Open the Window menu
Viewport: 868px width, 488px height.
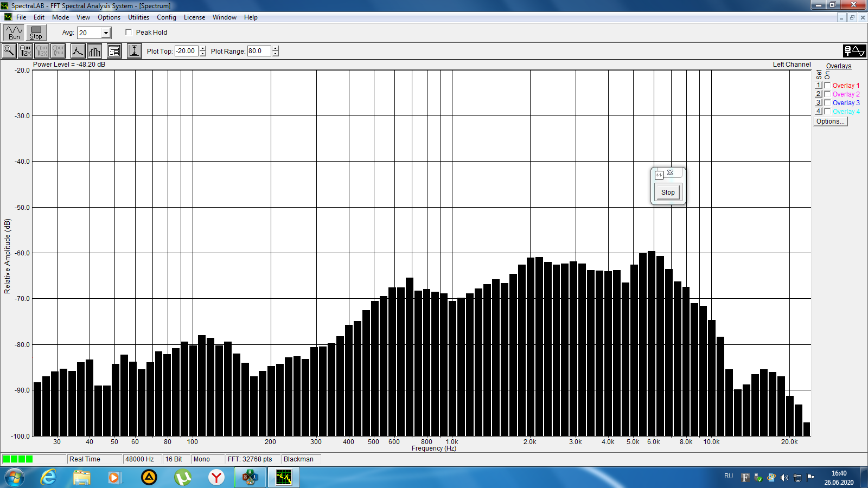pos(225,17)
